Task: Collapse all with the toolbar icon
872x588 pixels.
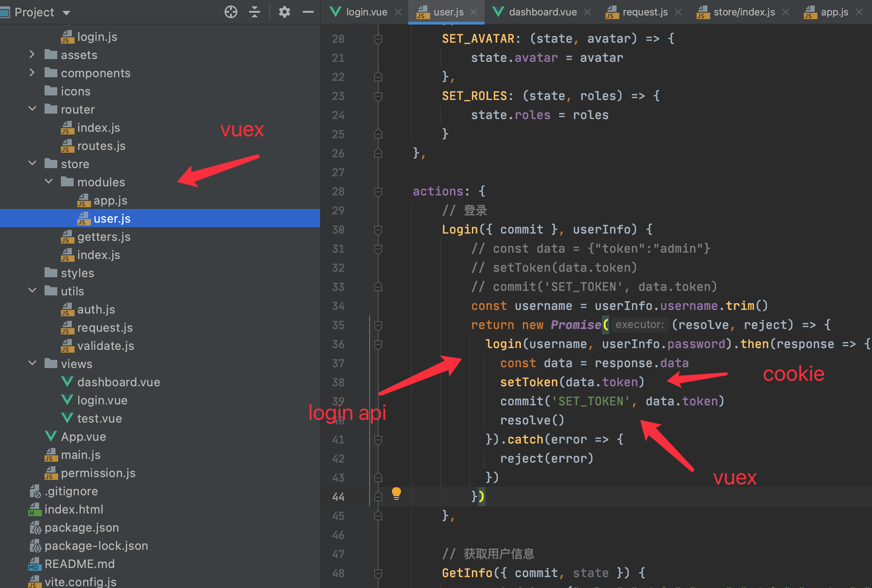Action: tap(255, 12)
